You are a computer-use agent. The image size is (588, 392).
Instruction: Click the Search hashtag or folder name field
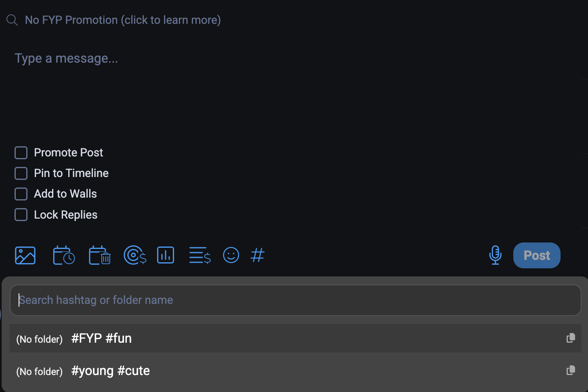click(295, 300)
